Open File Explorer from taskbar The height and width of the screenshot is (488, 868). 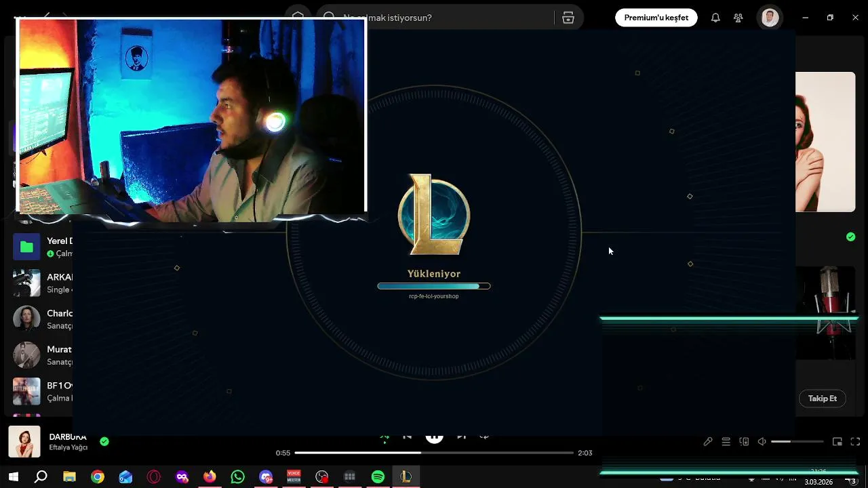point(69,477)
